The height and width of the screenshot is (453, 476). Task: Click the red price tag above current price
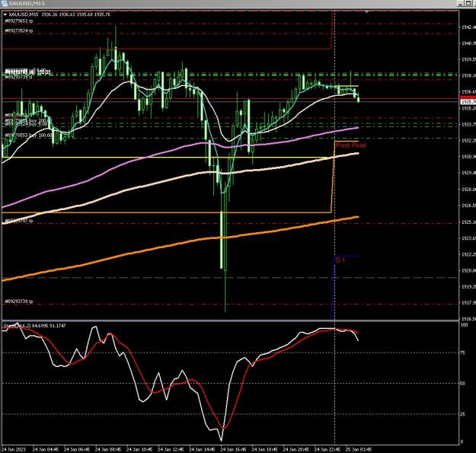[x=468, y=97]
